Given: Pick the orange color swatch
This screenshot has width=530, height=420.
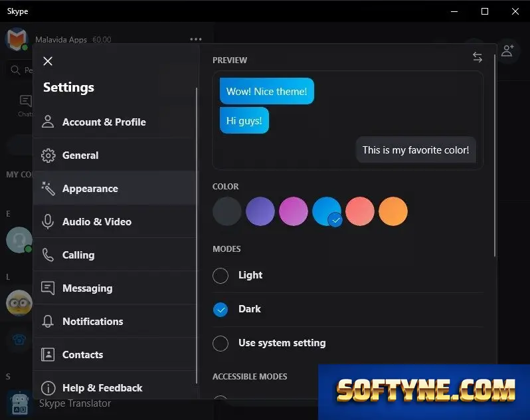Looking at the screenshot, I should pos(393,211).
